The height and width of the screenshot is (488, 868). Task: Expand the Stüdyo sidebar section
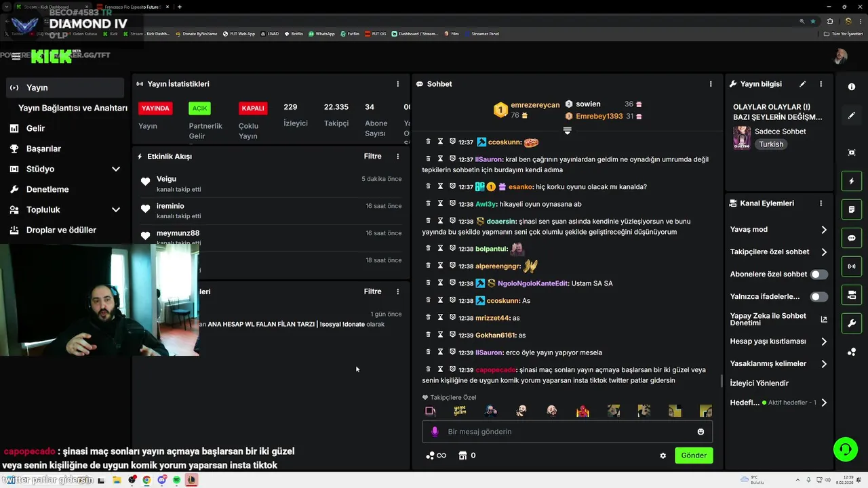116,169
